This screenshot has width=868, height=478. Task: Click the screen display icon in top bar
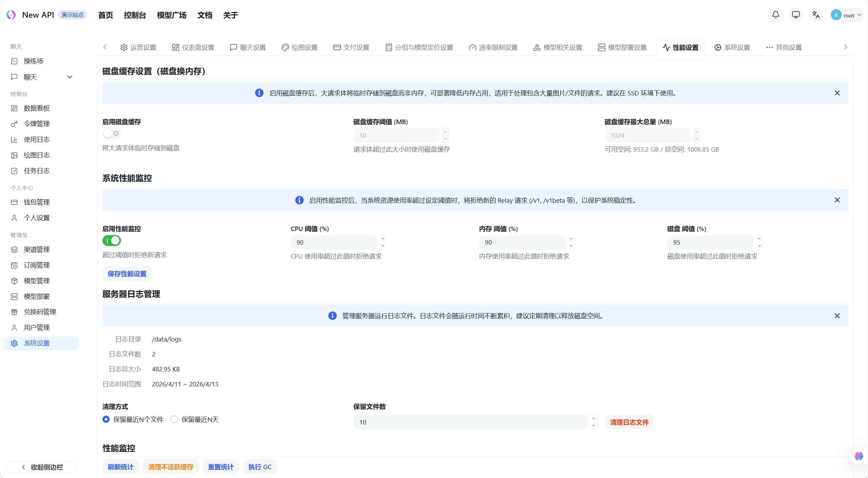coord(795,15)
